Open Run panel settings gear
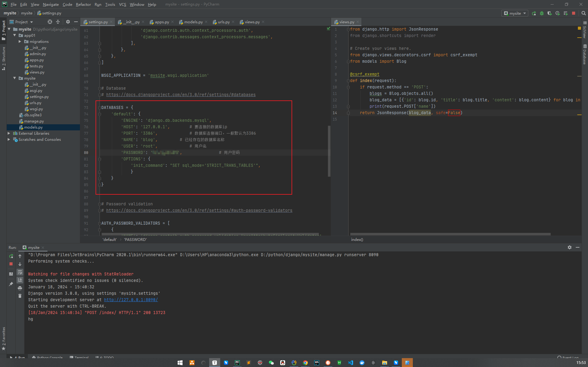 pos(570,247)
